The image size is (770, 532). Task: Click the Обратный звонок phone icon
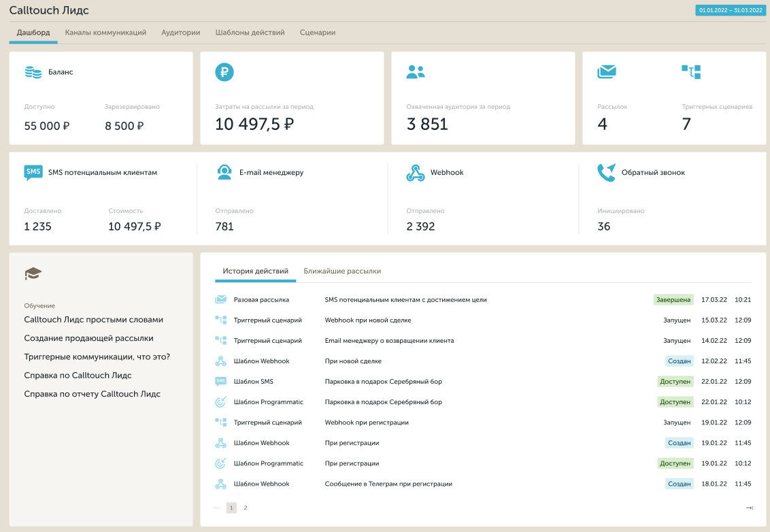coord(606,173)
